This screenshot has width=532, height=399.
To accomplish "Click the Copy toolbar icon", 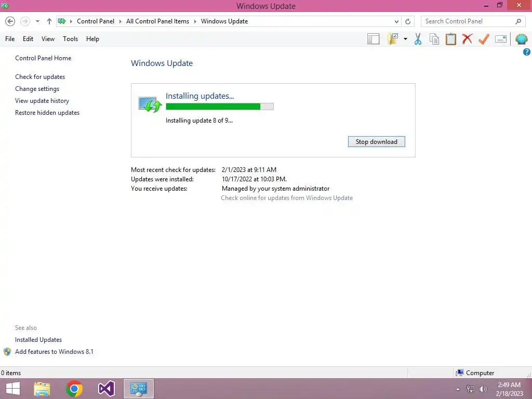I will click(x=434, y=39).
